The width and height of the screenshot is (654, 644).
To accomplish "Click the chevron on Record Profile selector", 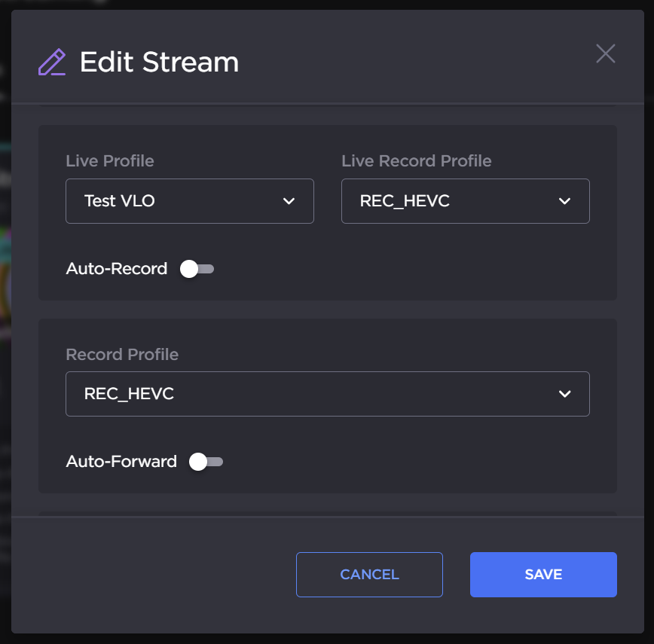I will click(564, 393).
